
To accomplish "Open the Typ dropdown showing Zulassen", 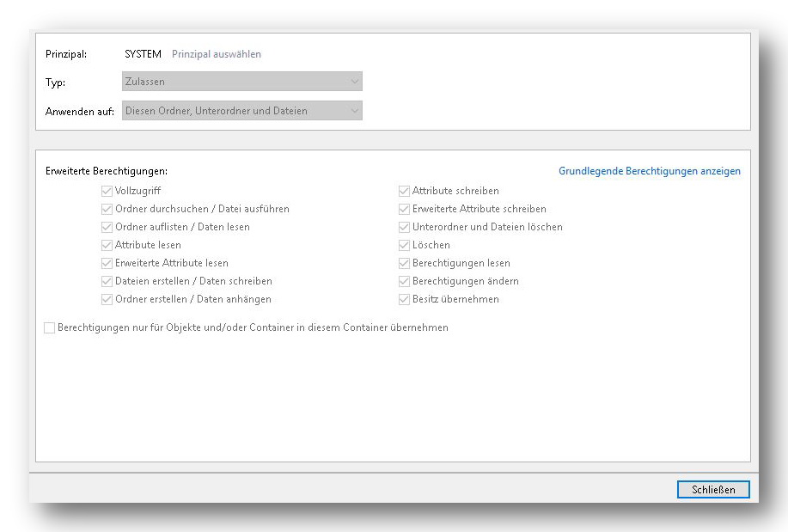I will (x=241, y=82).
